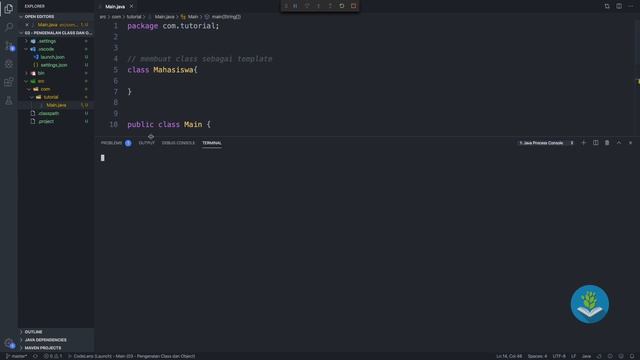Open the Debug view in activity bar
The image size is (640, 360).
(x=9, y=64)
